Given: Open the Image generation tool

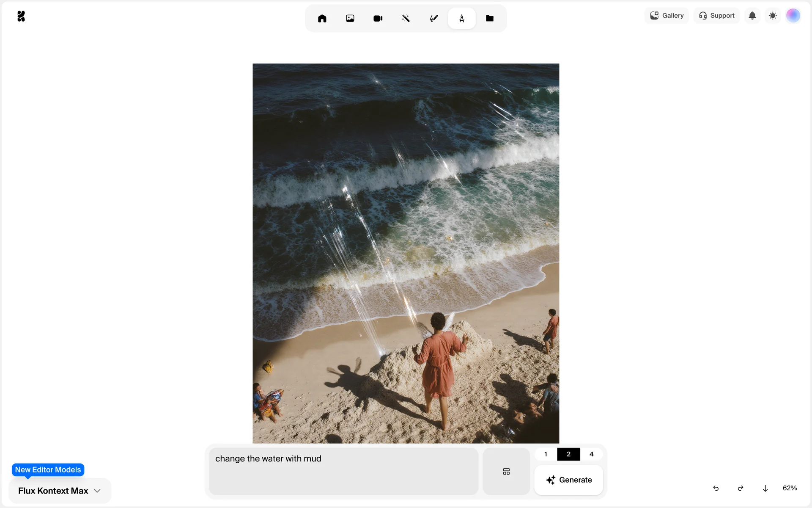Looking at the screenshot, I should [350, 18].
